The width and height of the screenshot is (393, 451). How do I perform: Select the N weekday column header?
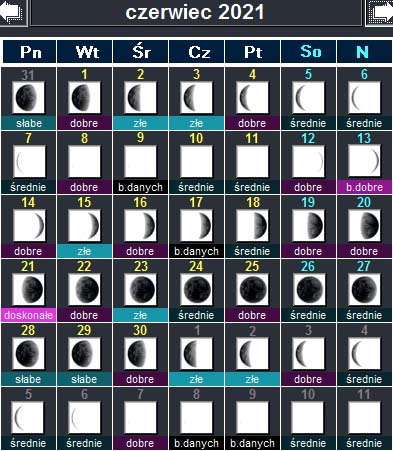tap(364, 52)
